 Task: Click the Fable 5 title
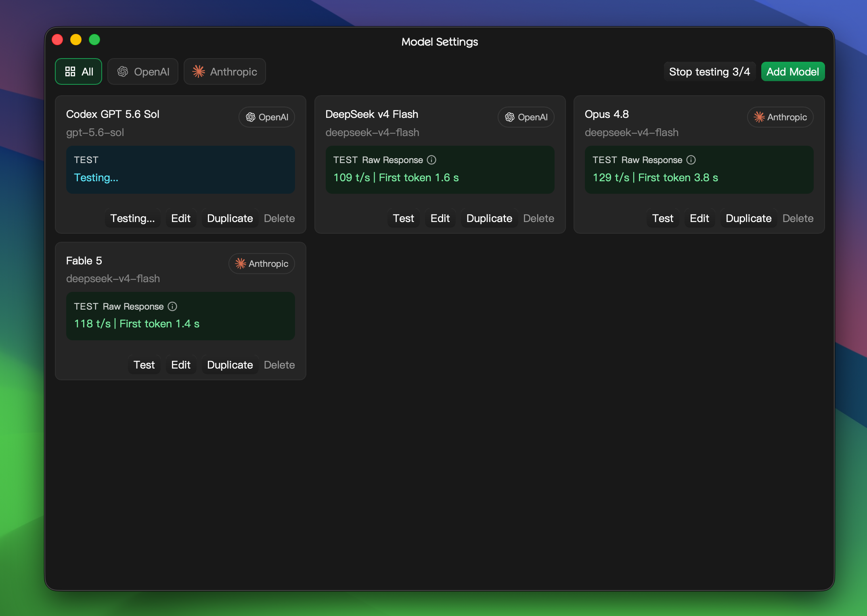tap(84, 261)
